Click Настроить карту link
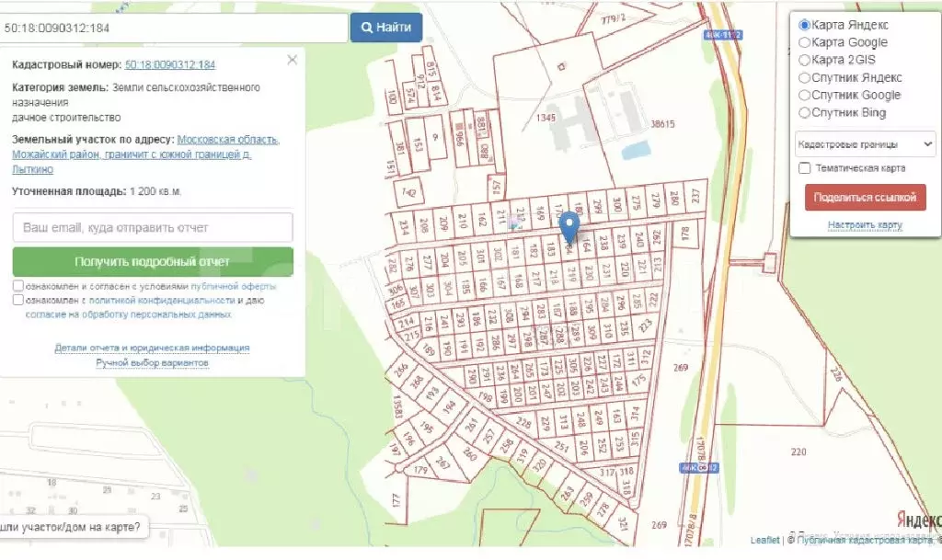 click(x=866, y=223)
